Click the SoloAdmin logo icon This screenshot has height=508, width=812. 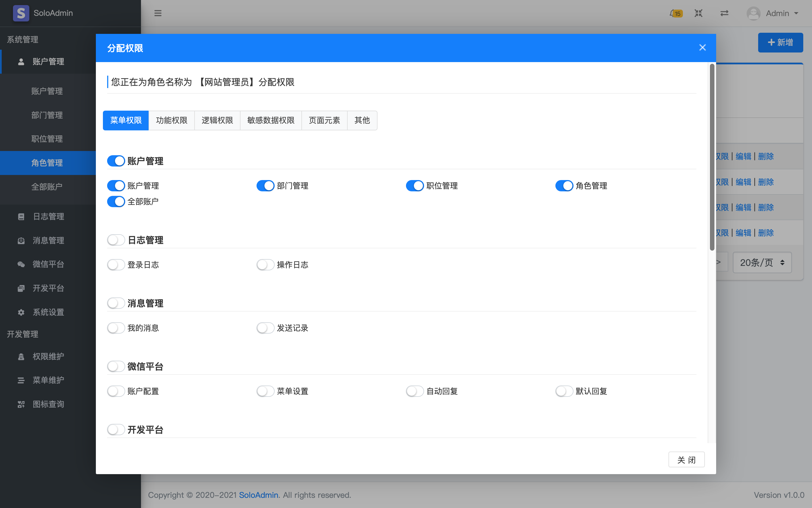[x=21, y=13]
